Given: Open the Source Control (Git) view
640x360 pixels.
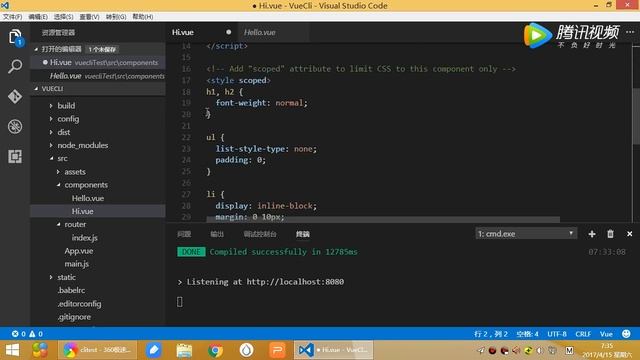Looking at the screenshot, I should click(x=15, y=96).
